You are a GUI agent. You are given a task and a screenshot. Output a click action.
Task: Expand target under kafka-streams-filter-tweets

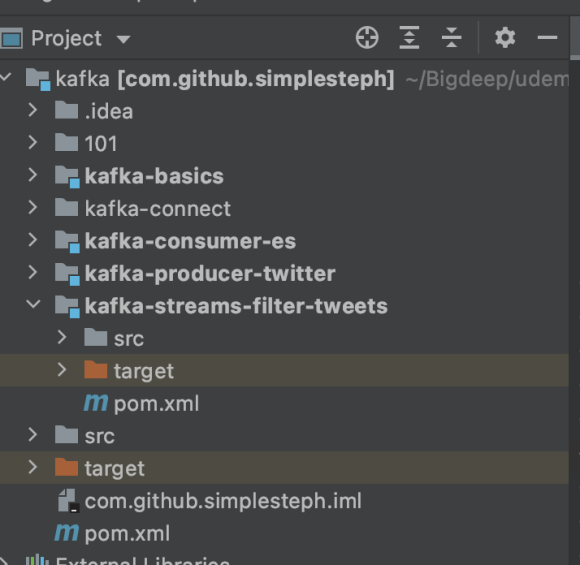click(x=62, y=370)
